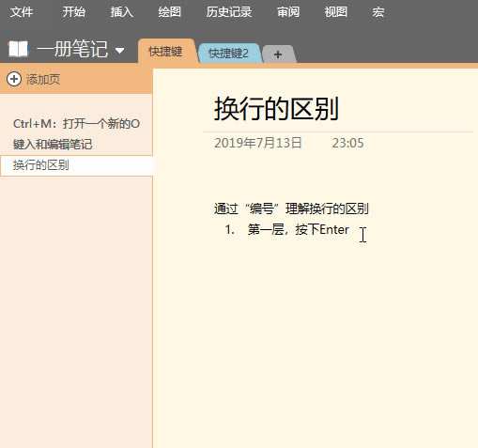
Task: Expand the 一册笔记 notebook dropdown arrow
Action: [119, 50]
